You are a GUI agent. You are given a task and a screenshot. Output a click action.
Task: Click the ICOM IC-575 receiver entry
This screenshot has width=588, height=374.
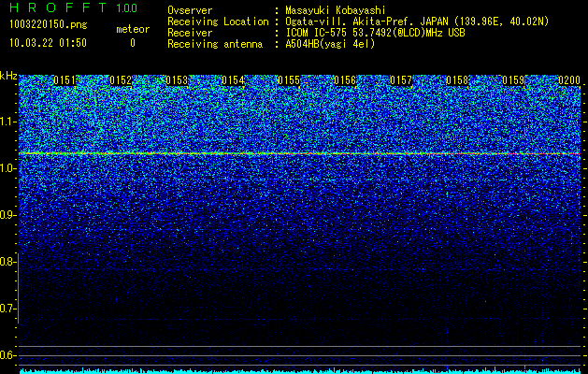coord(375,33)
